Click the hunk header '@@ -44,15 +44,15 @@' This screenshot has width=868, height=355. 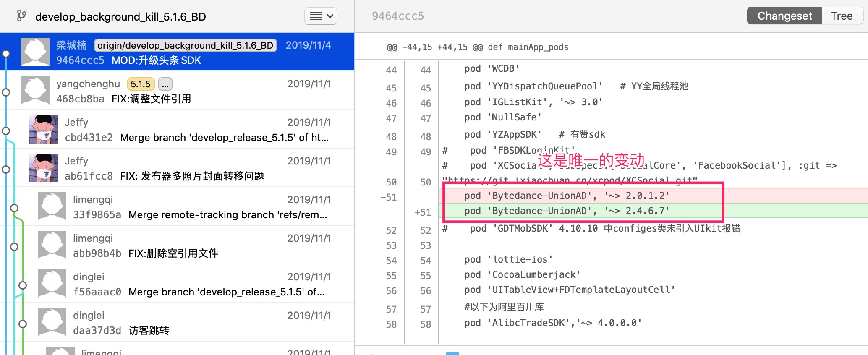(x=477, y=47)
